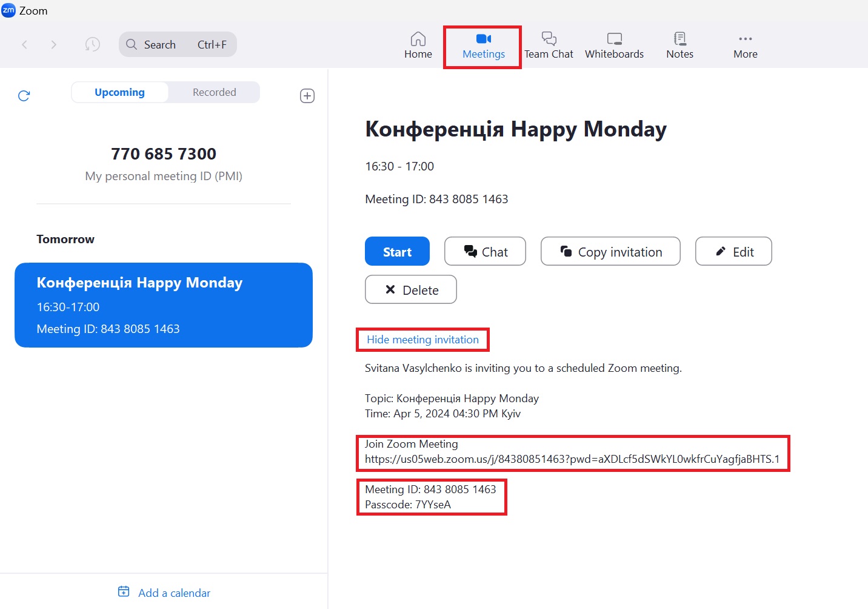Switch to the Recorded tab
The width and height of the screenshot is (868, 609).
(214, 92)
